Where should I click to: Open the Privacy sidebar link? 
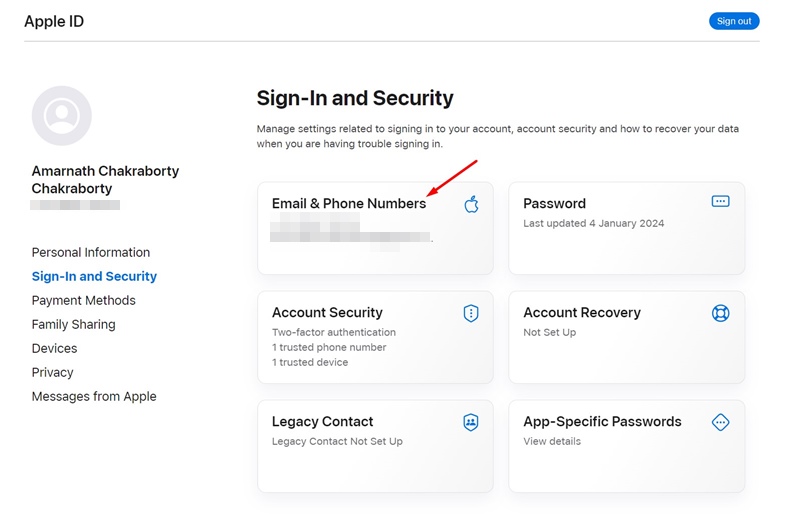53,373
